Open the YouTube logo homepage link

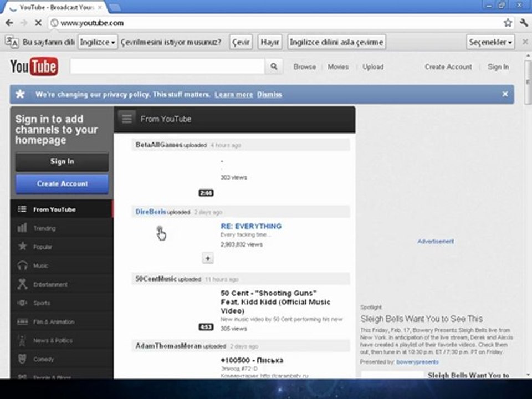34,66
